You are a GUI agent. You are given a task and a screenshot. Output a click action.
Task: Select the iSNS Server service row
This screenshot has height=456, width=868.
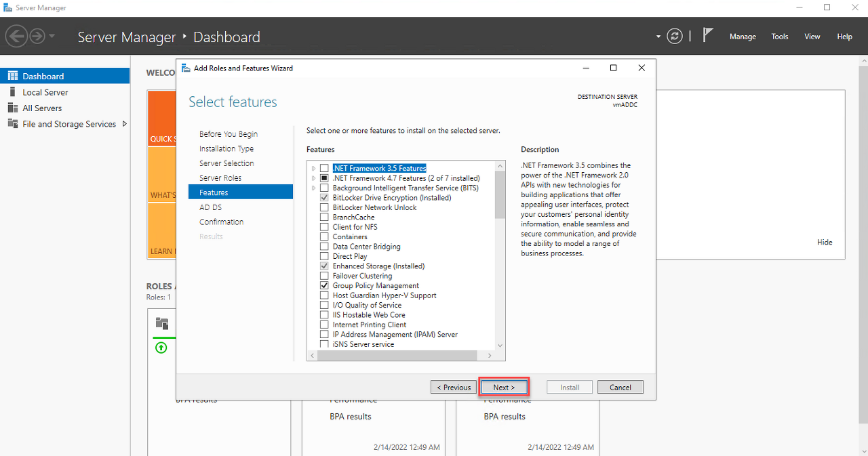[363, 344]
